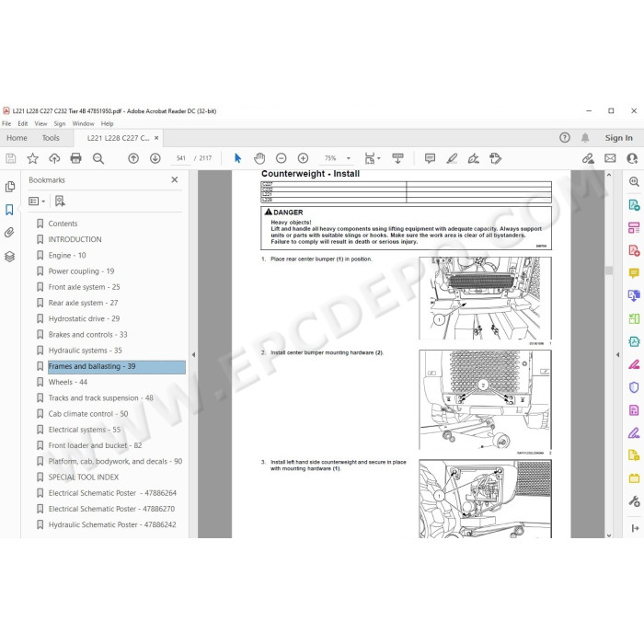Image resolution: width=644 pixels, height=644 pixels.
Task: Add a comment sticky note
Action: pos(430,158)
